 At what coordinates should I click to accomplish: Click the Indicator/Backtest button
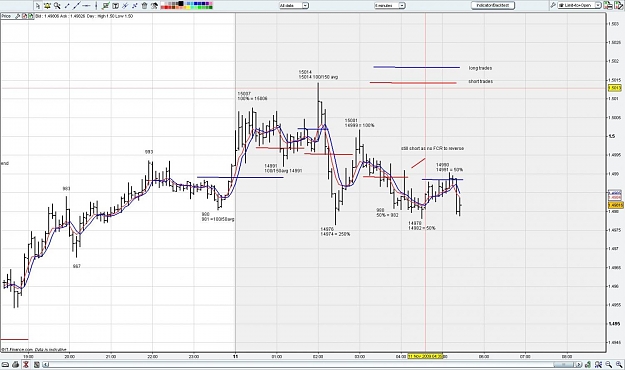[x=493, y=6]
